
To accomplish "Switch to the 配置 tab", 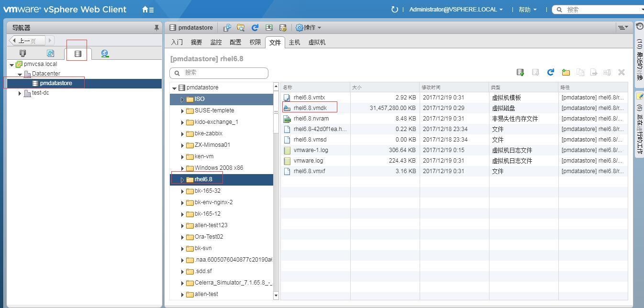I will tap(235, 42).
